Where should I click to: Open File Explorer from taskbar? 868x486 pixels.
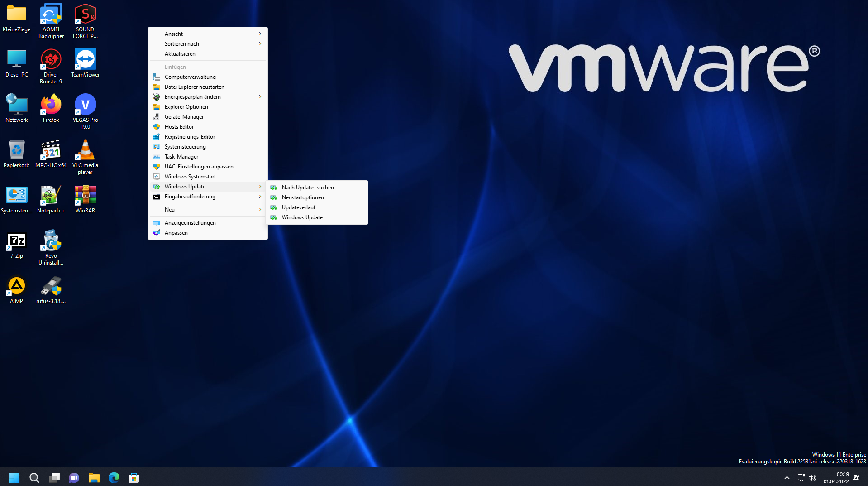point(94,478)
